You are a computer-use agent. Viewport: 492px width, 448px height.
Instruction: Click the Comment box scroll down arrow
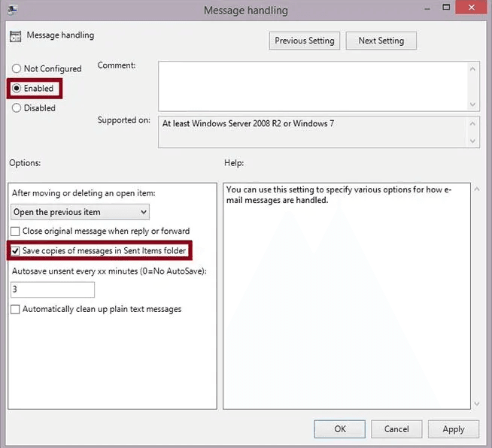click(x=472, y=104)
